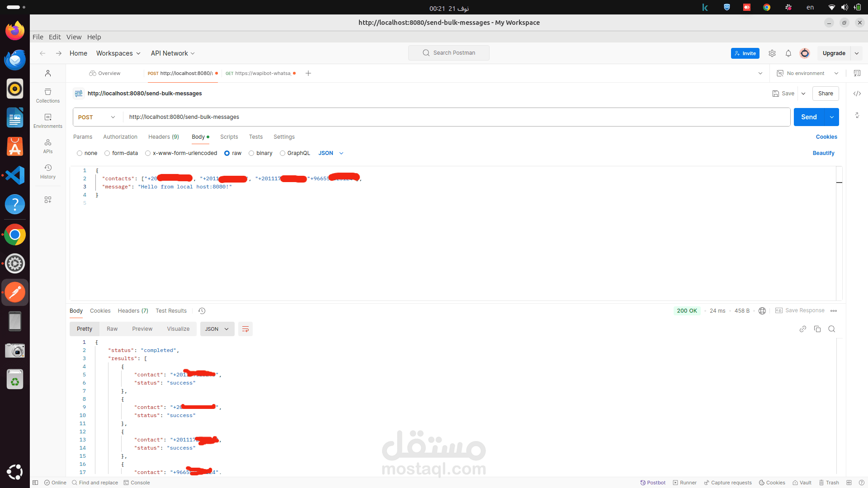The height and width of the screenshot is (488, 868).
Task: Open the Collections sidebar panel
Action: [47, 95]
